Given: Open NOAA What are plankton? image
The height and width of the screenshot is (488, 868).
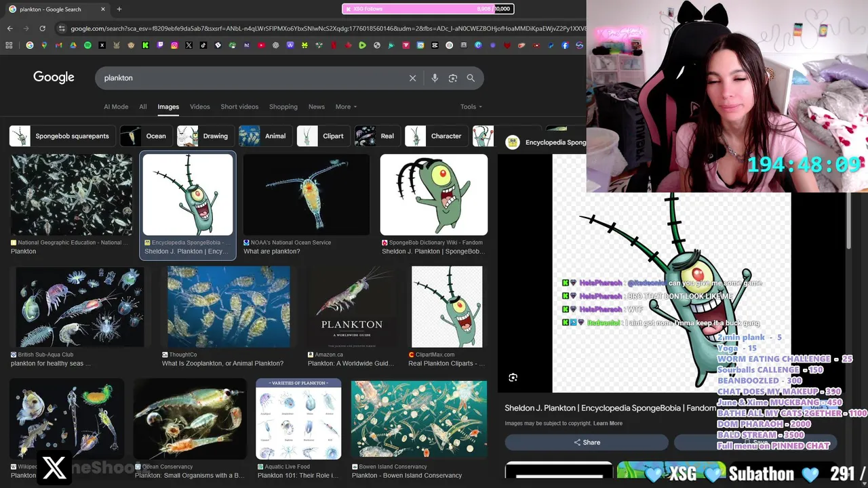Looking at the screenshot, I should click(x=307, y=195).
